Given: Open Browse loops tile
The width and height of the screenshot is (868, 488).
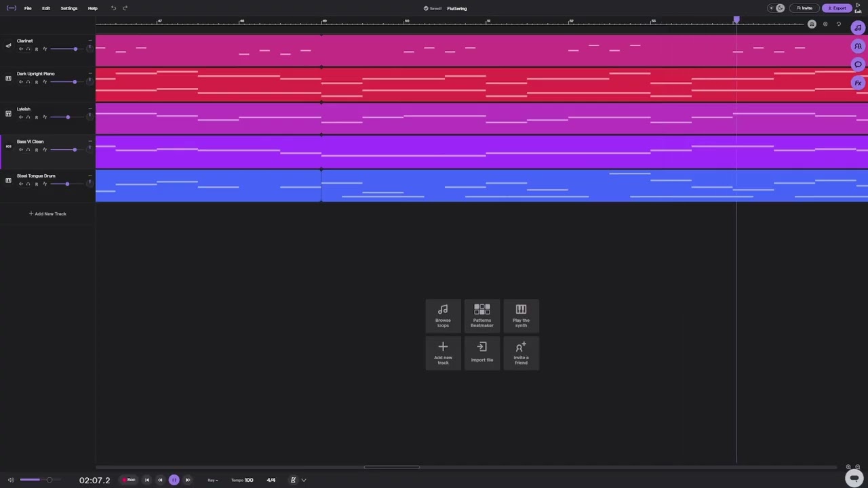Looking at the screenshot, I should 443,316.
